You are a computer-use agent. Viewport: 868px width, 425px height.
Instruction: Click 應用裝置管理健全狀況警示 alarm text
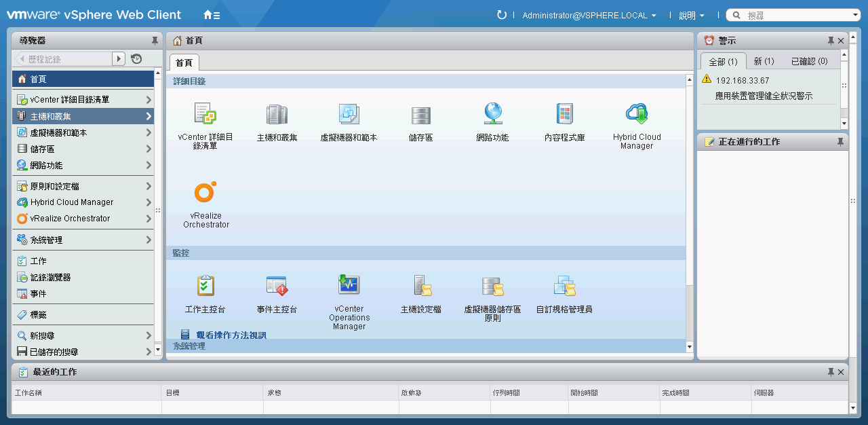764,96
